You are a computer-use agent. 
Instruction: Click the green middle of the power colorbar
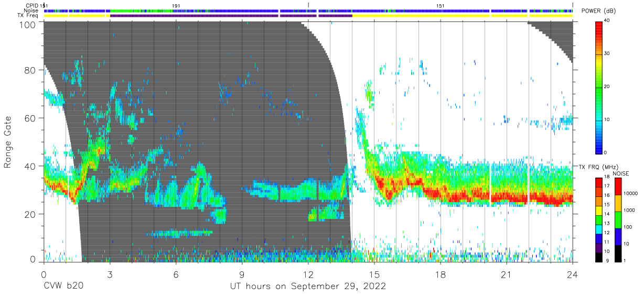(x=598, y=86)
